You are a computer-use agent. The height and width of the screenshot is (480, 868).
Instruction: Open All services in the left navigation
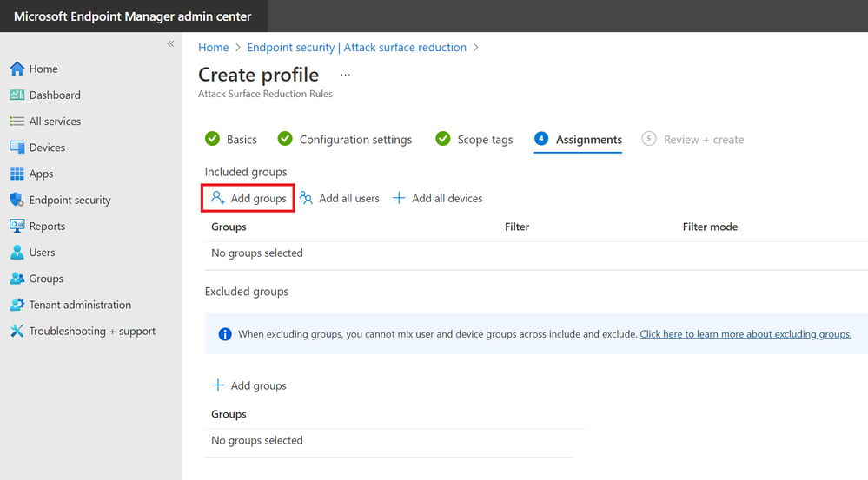click(x=55, y=122)
